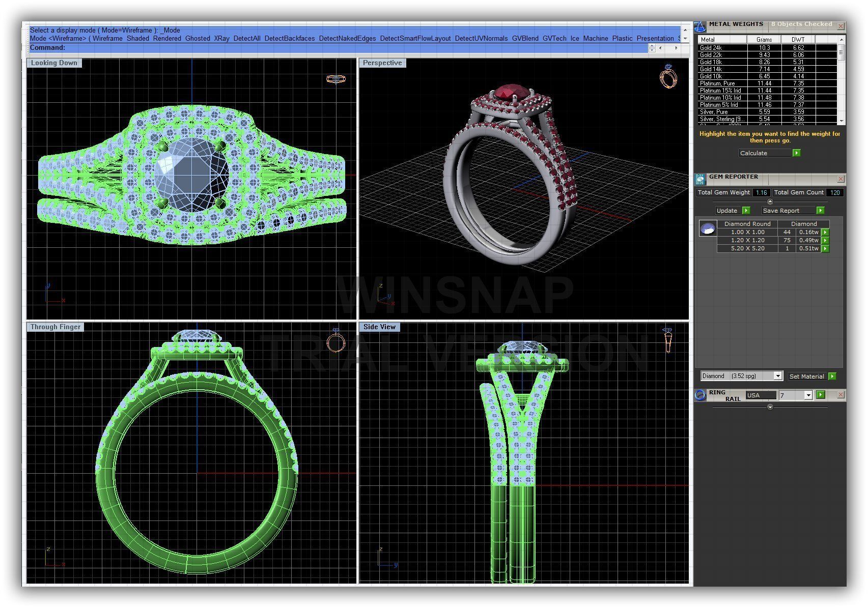Image resolution: width=868 pixels, height=608 pixels.
Task: Click green arrow in the 1.20 X 1.20 row
Action: (825, 241)
